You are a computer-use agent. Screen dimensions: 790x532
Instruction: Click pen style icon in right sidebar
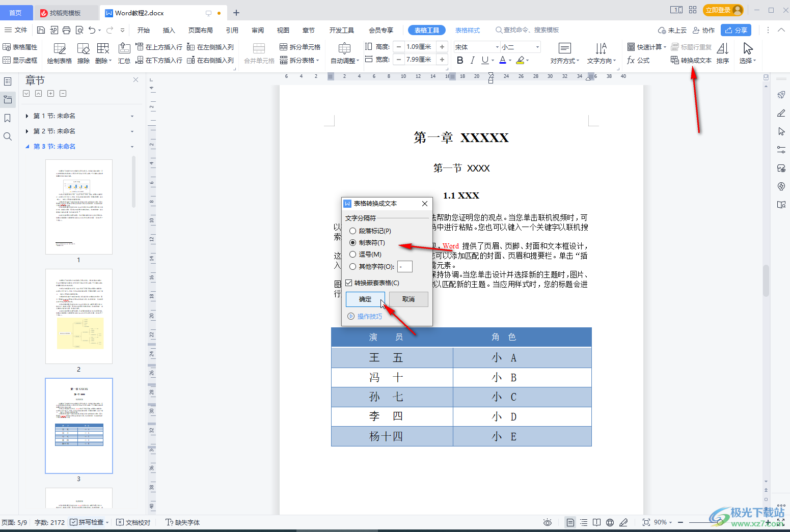point(781,113)
